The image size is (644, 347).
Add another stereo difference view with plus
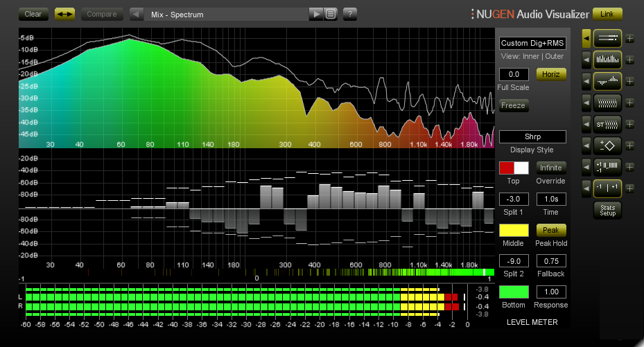(x=629, y=81)
